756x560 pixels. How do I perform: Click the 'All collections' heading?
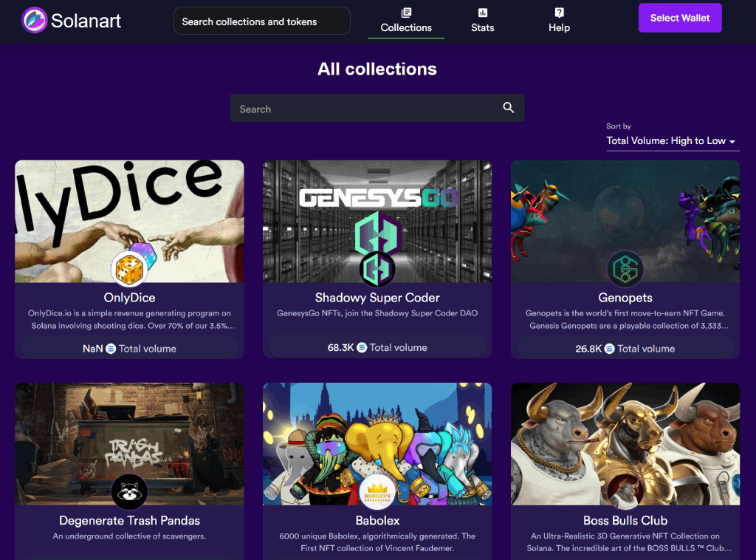coord(377,69)
